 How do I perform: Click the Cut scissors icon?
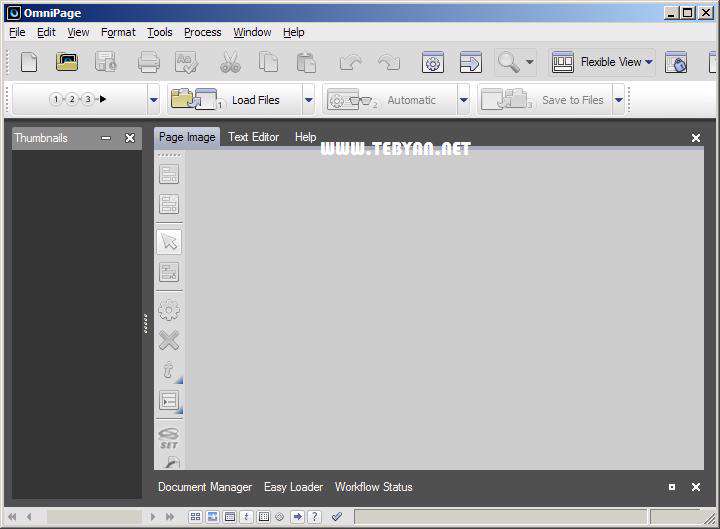coord(230,62)
